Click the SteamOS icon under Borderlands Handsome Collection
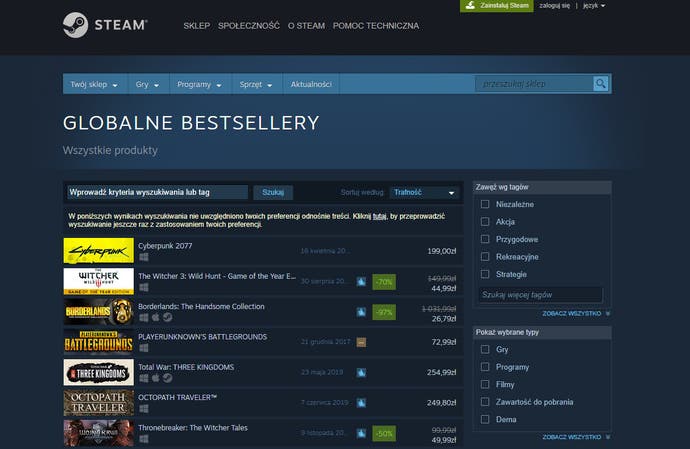The height and width of the screenshot is (449, 690). click(167, 317)
